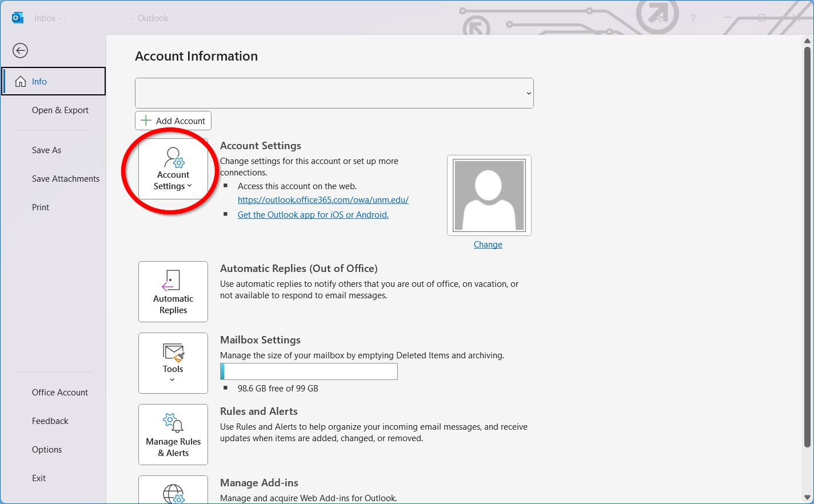Click the Change photo link
This screenshot has width=814, height=504.
tap(488, 245)
